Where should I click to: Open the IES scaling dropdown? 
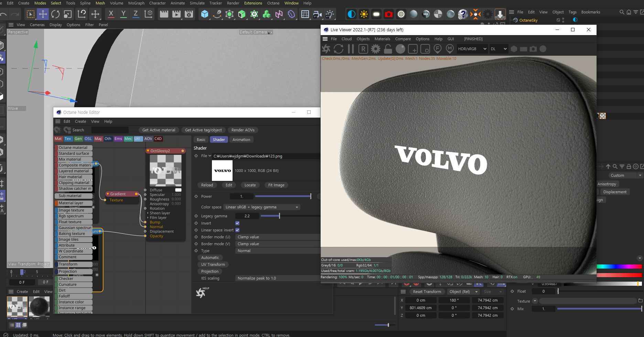(278, 278)
